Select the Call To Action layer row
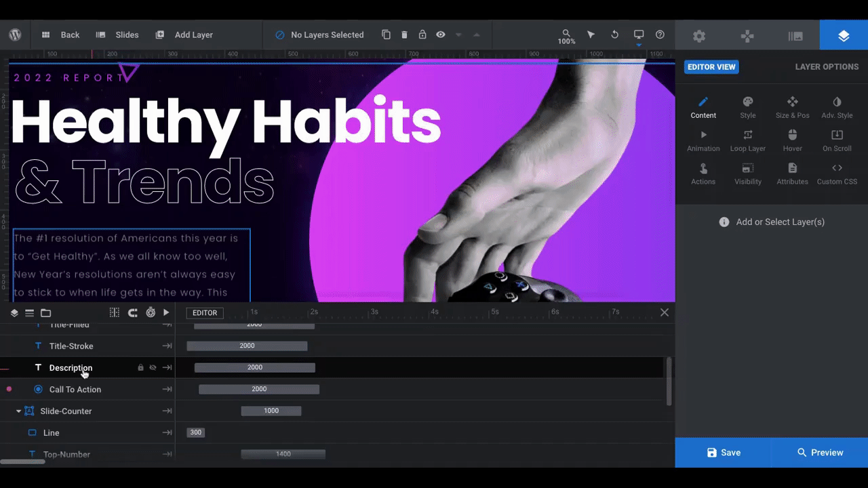The image size is (868, 488). coord(87,389)
